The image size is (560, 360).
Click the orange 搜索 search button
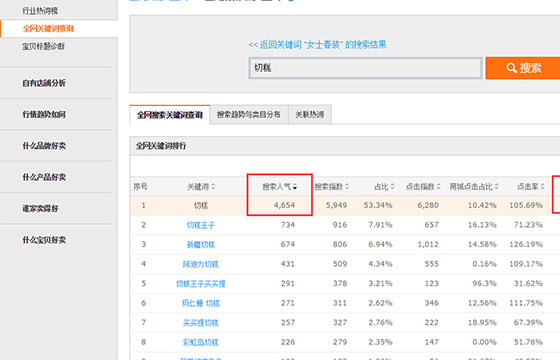click(x=522, y=68)
